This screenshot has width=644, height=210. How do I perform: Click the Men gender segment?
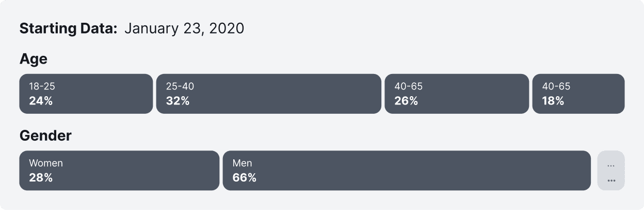[406, 170]
